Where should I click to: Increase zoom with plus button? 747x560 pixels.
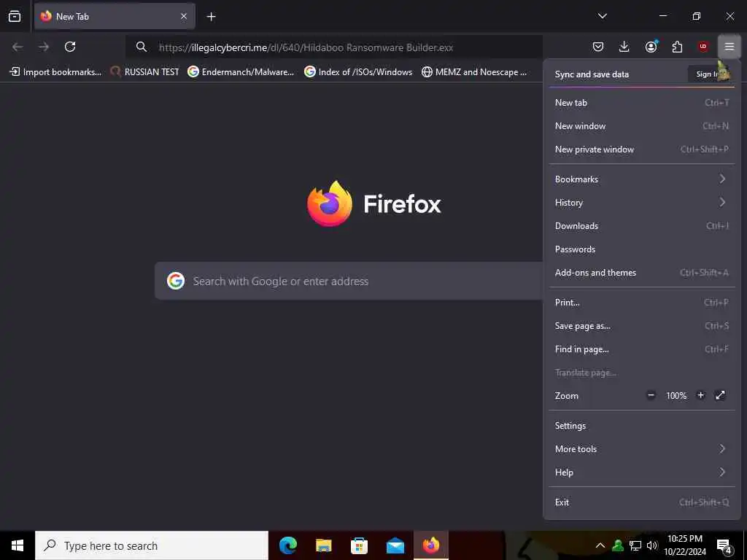click(700, 395)
